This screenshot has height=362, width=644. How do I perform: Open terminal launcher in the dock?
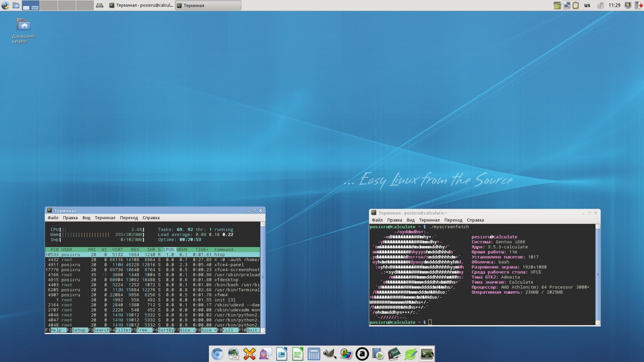point(426,354)
